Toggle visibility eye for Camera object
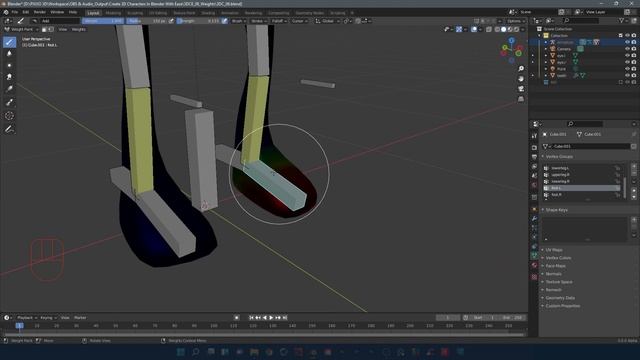 click(x=627, y=49)
